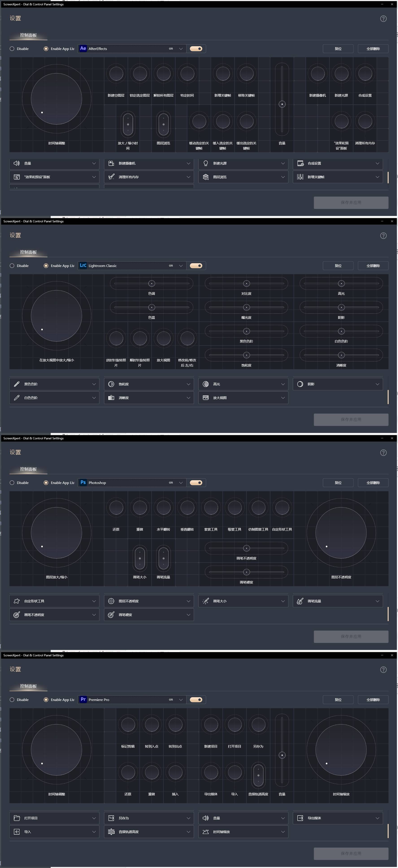Select Disable radio in the Lightroom Classic window
Screen dimensions: 398x868
pos(12,266)
